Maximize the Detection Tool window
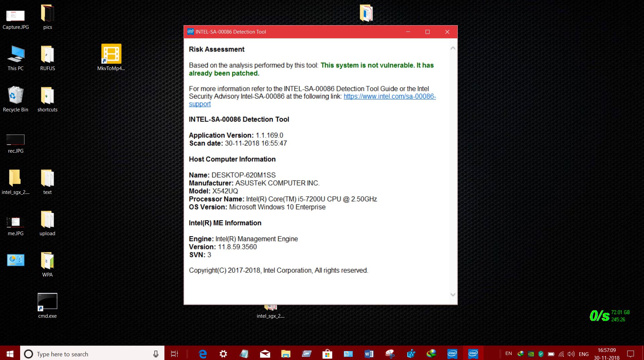This screenshot has height=360, width=644. click(428, 32)
